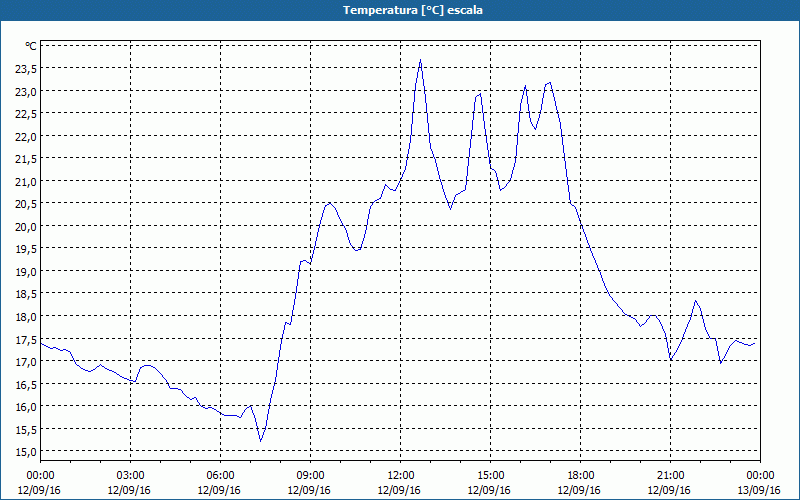Click the 13/09/16 date label
This screenshot has width=800, height=500.
(759, 490)
